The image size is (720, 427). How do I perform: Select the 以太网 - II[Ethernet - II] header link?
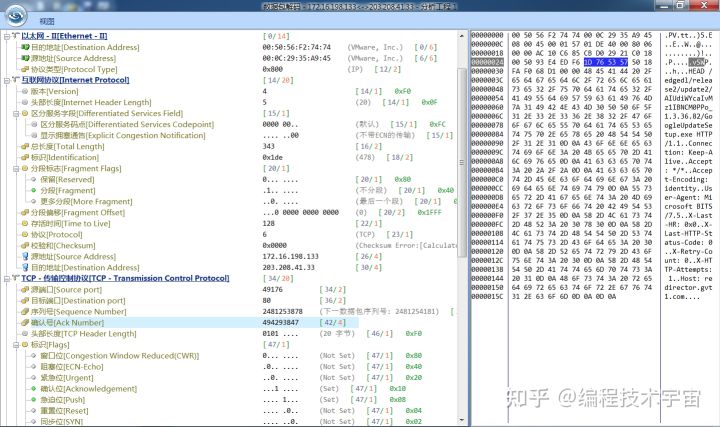(64, 36)
